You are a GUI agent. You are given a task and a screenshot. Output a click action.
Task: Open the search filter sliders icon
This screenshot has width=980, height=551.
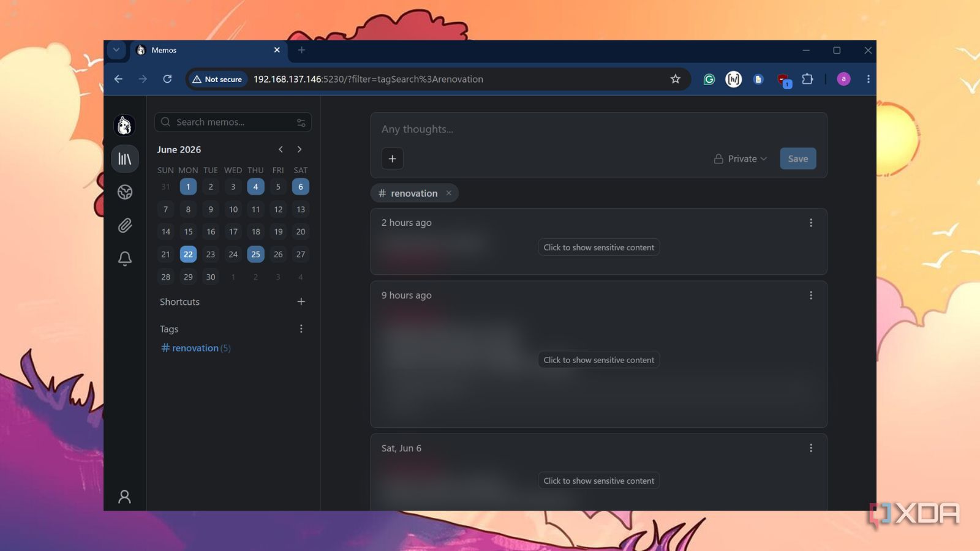301,122
